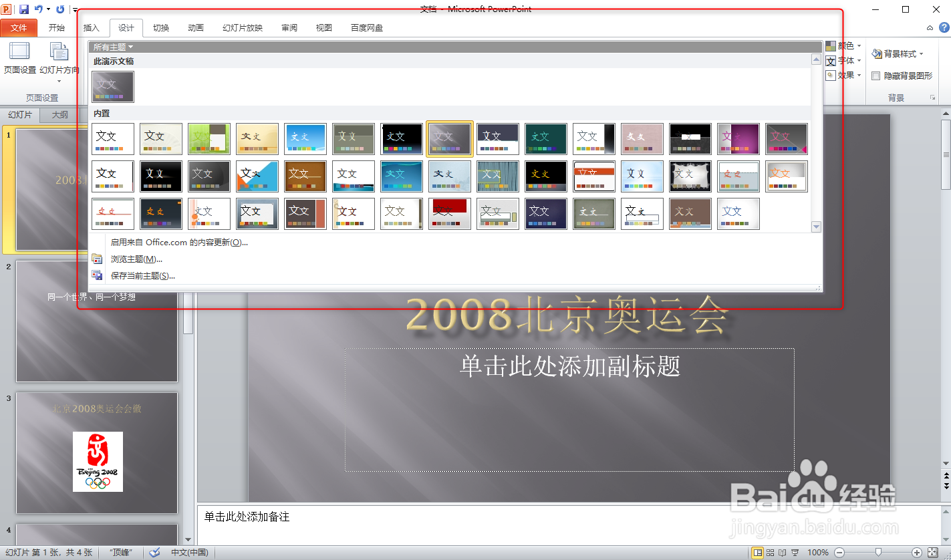Screen dimensions: 951x560
Task: Expand the Fonts (字体) dropdown arrow
Action: [859, 61]
